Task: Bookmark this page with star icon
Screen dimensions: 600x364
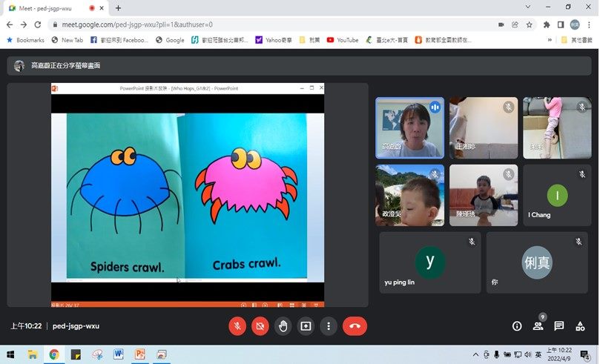Action: pos(529,24)
